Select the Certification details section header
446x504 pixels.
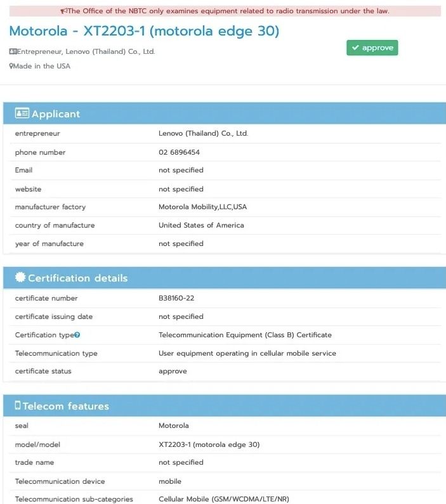tap(225, 278)
